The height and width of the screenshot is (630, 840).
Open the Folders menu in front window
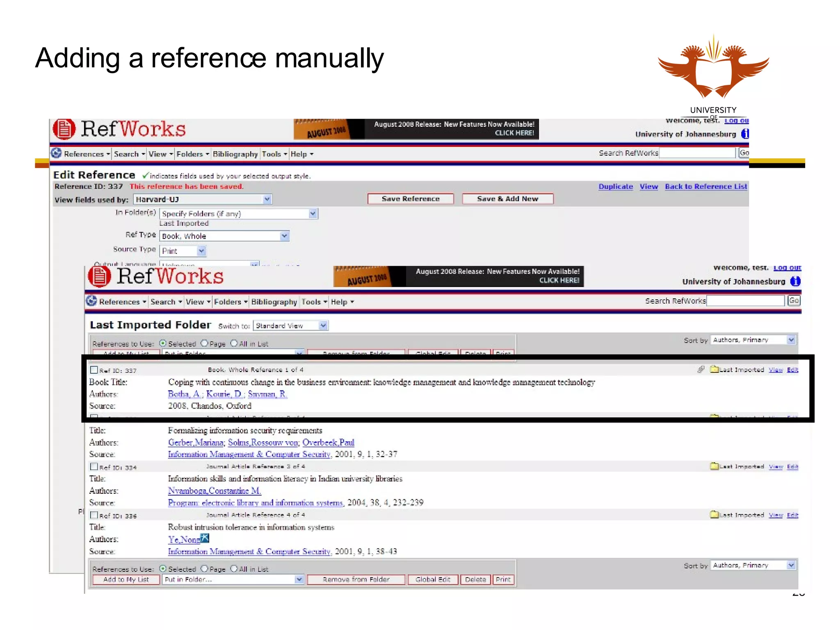tap(231, 302)
